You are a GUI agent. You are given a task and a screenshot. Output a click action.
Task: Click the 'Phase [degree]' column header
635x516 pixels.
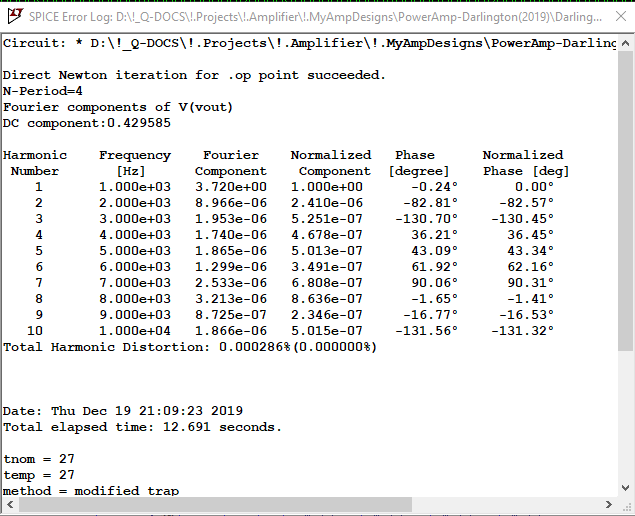pyautogui.click(x=419, y=163)
